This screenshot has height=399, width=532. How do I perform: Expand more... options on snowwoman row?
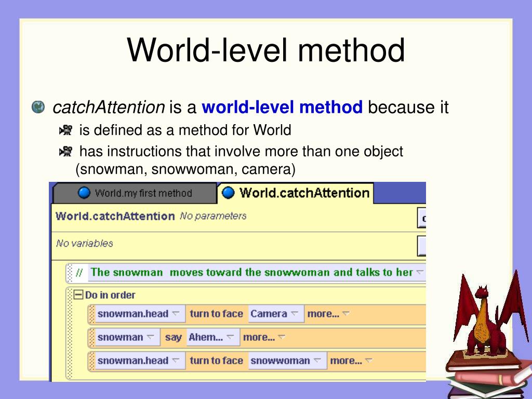[351, 361]
